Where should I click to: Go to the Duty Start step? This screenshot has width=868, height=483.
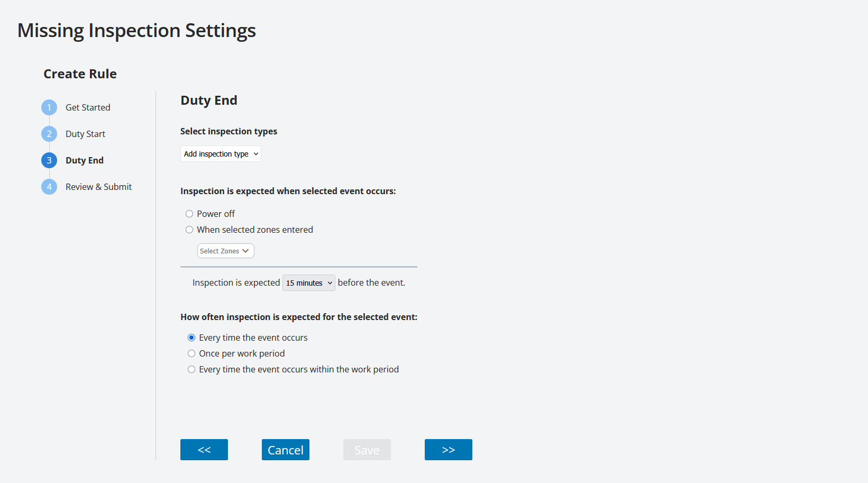(x=85, y=133)
